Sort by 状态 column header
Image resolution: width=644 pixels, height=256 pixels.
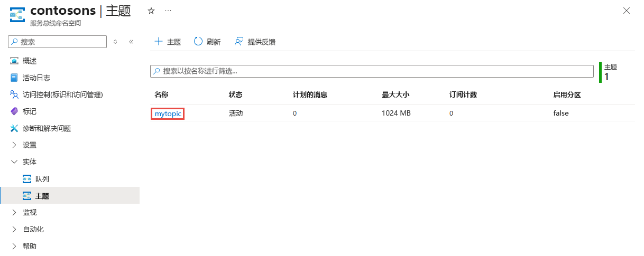[236, 95]
